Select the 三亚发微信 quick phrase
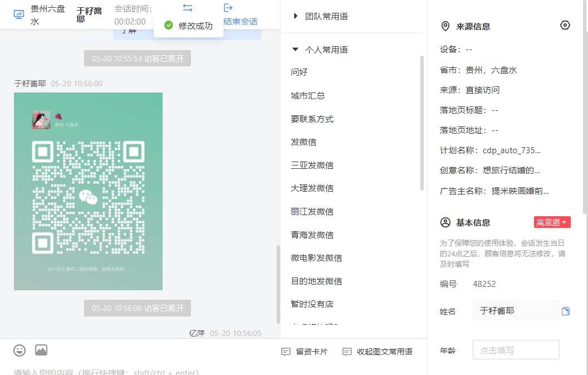 coord(312,165)
